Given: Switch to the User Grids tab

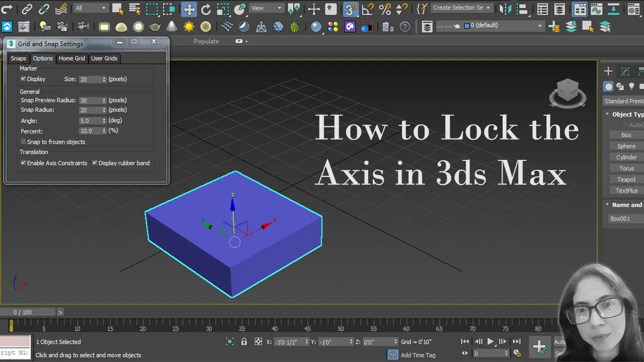Looking at the screenshot, I should coord(104,58).
